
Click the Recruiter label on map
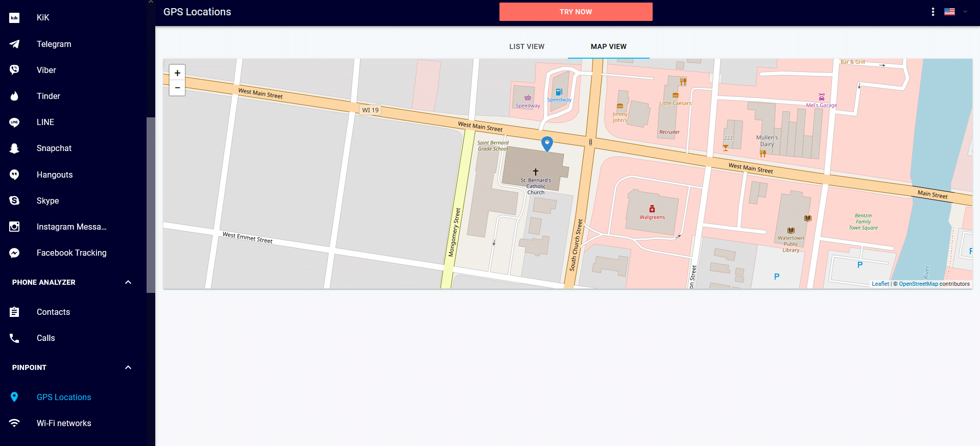point(670,132)
